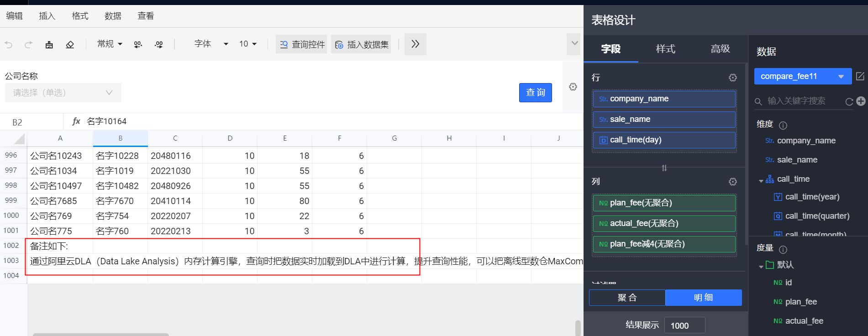Collapse the call_time hierarchy node
The image size is (868, 336).
click(x=761, y=180)
